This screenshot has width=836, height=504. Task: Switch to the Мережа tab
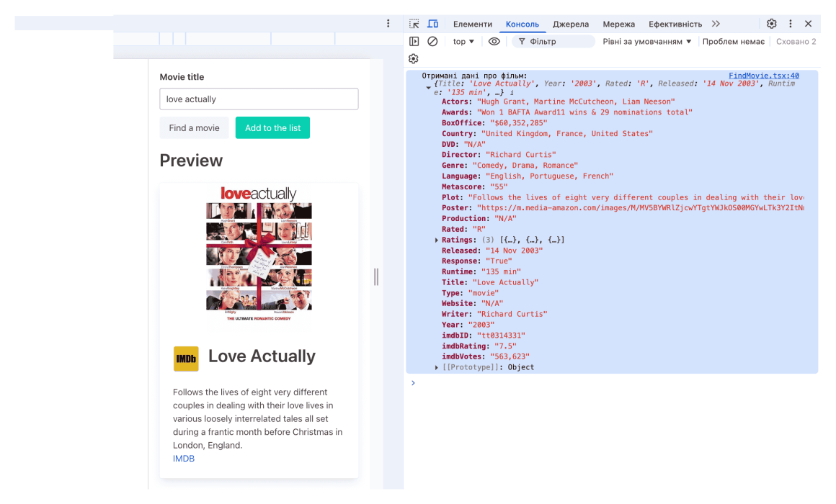[618, 24]
